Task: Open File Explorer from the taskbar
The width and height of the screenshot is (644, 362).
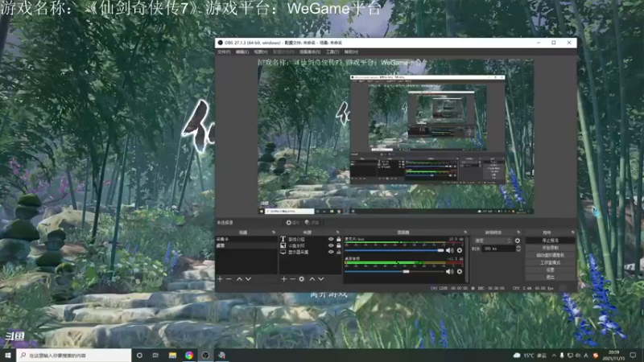Action: pyautogui.click(x=172, y=355)
